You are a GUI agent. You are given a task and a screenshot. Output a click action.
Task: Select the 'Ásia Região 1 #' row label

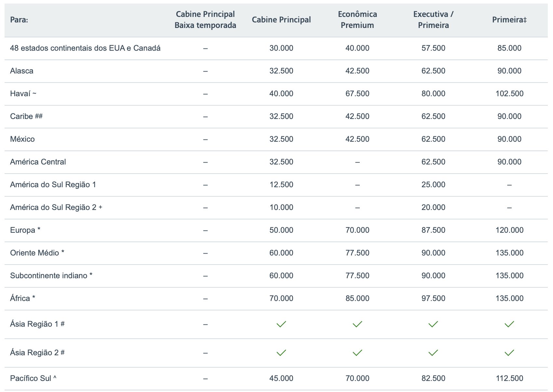click(37, 324)
